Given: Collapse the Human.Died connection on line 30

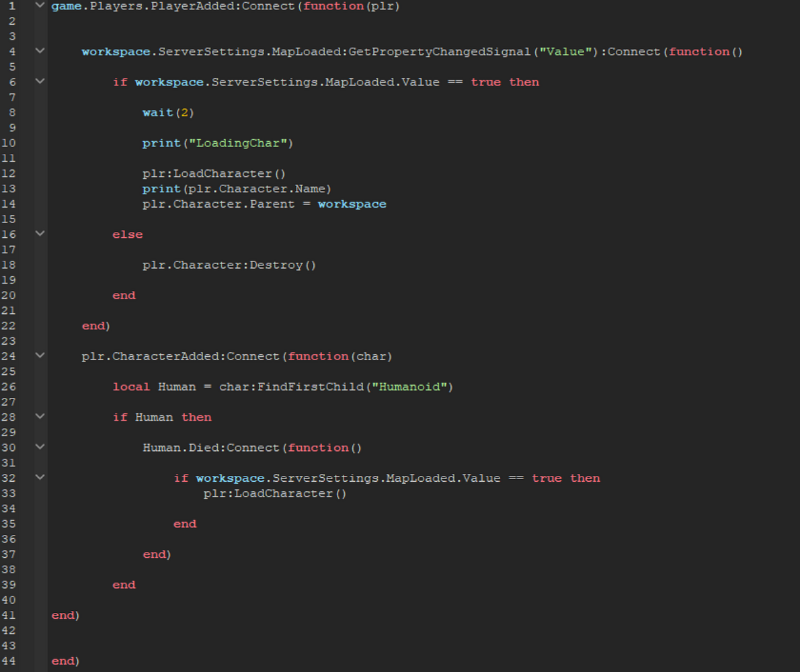Looking at the screenshot, I should pyautogui.click(x=39, y=447).
